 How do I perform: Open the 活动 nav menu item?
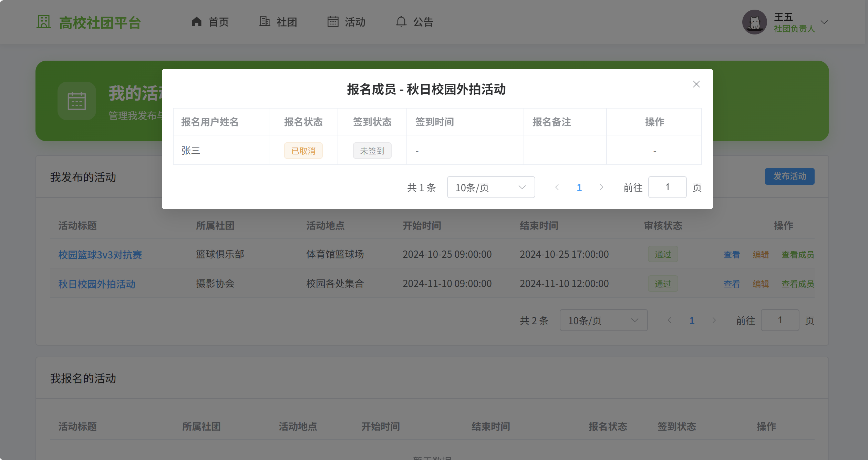click(347, 22)
